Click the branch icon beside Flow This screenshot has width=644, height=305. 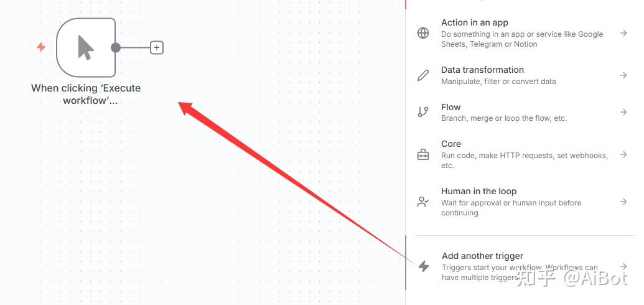[x=423, y=112]
